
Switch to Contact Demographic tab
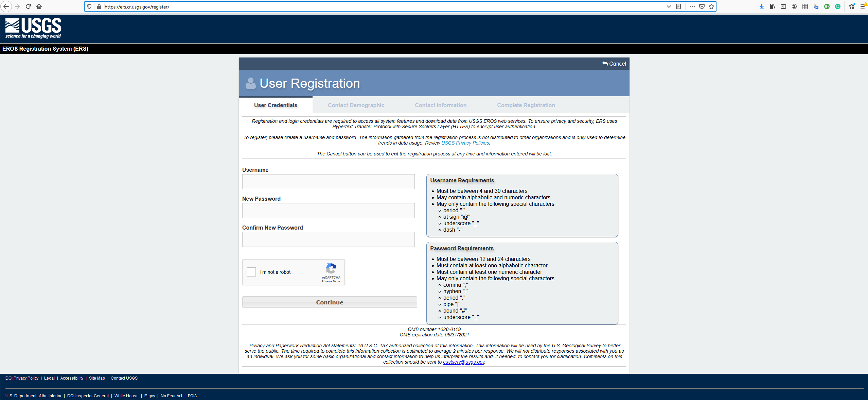(356, 105)
